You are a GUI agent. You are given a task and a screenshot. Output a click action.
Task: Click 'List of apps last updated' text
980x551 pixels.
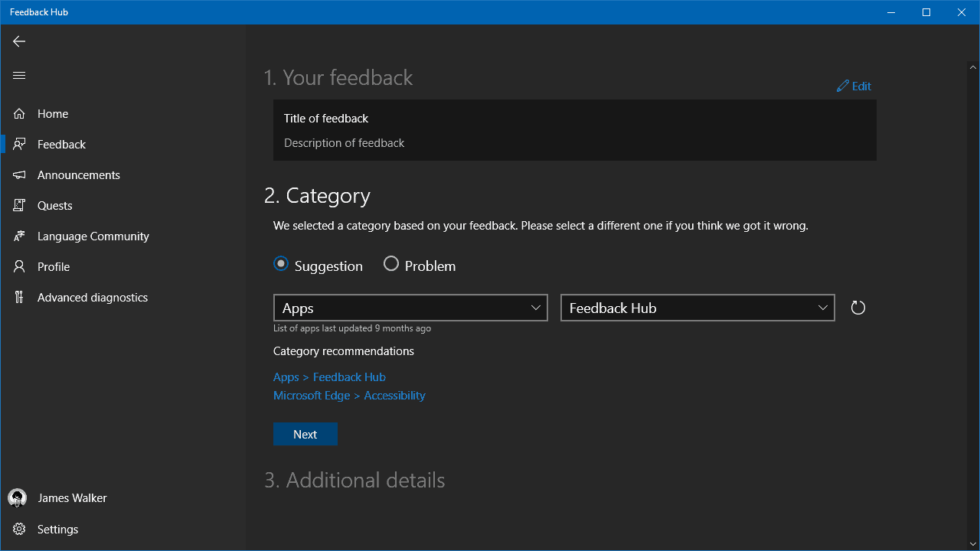coord(352,328)
